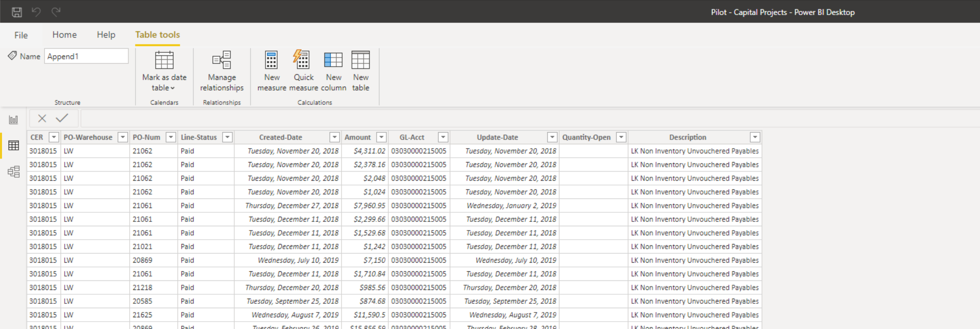Expand the Description column filter

[x=755, y=137]
